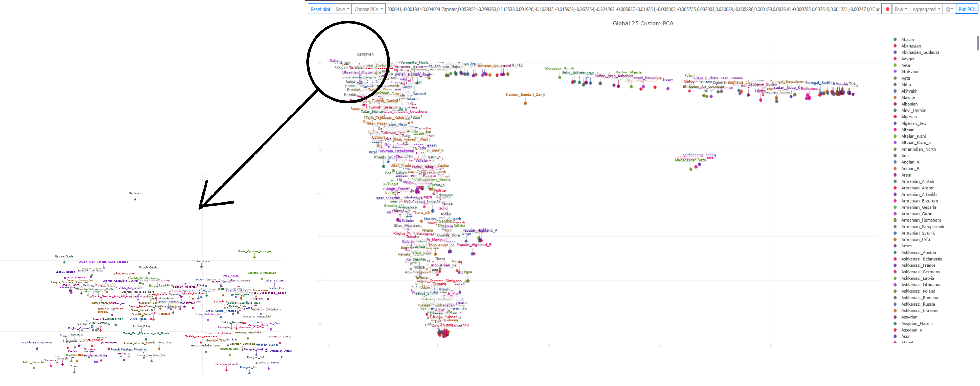Open the Aggregated dropdown

[x=926, y=9]
